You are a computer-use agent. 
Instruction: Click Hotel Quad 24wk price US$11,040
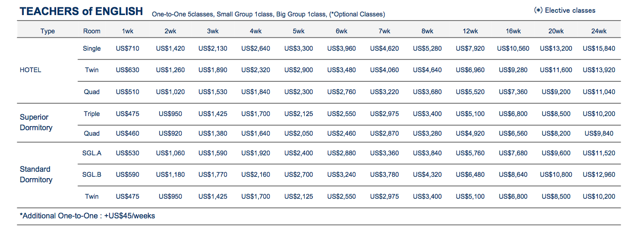pos(599,92)
